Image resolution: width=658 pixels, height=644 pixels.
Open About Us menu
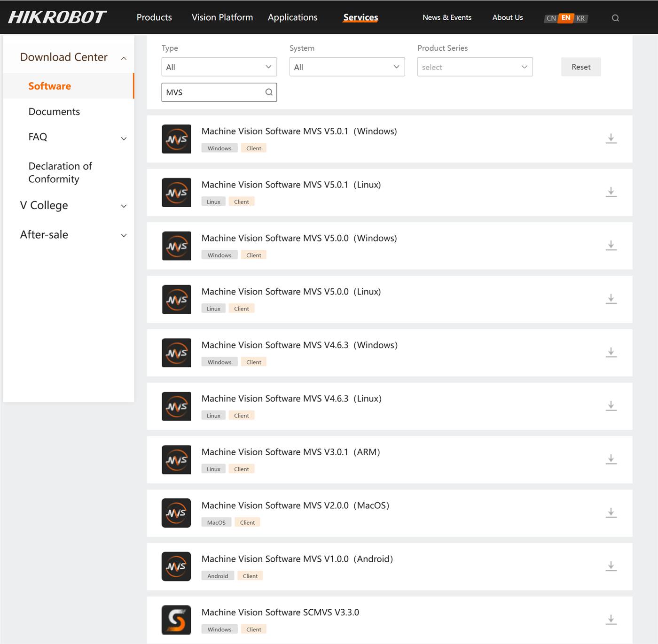coord(508,17)
